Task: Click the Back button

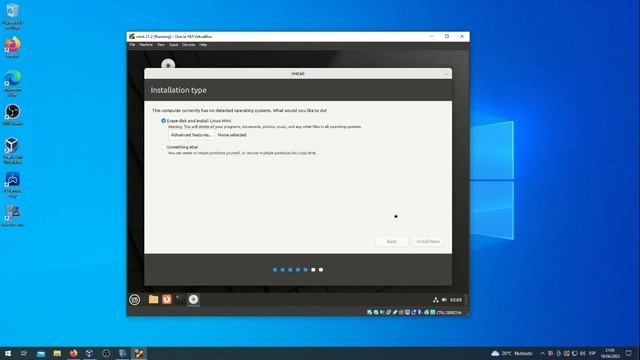Action: (x=391, y=242)
